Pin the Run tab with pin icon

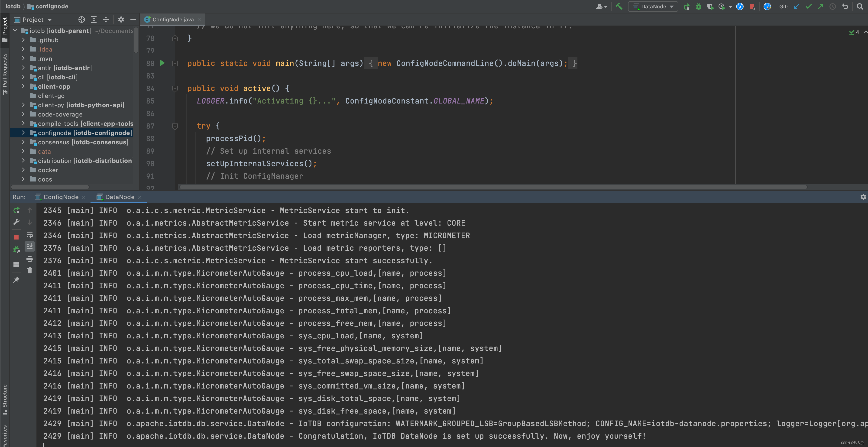[x=16, y=280]
